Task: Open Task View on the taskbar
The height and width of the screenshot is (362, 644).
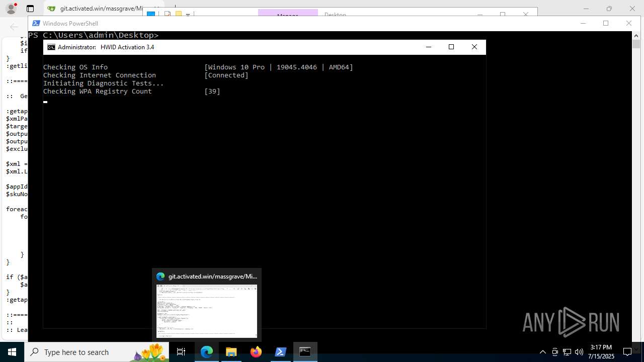Action: point(181,352)
